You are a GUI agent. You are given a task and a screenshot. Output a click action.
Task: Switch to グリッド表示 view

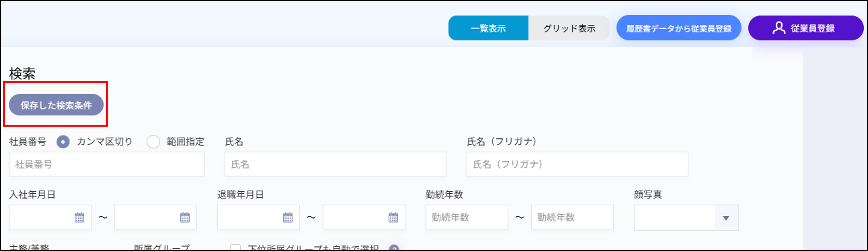coord(569,28)
